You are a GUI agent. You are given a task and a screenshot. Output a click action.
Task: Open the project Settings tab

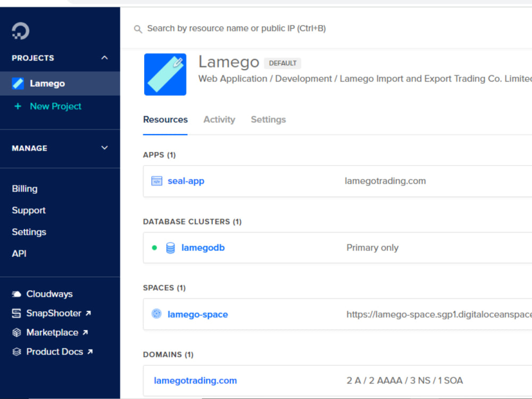[268, 120]
